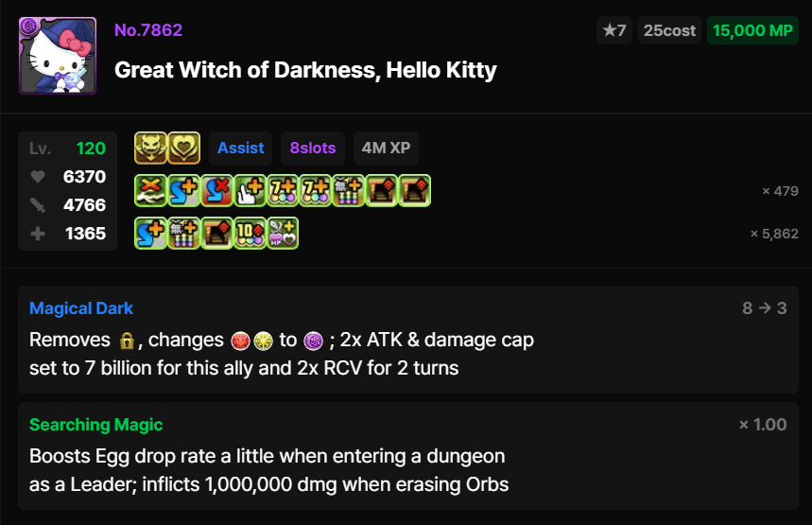This screenshot has height=525, width=812.
Task: Click the light orb icon in skill text
Action: point(263,341)
